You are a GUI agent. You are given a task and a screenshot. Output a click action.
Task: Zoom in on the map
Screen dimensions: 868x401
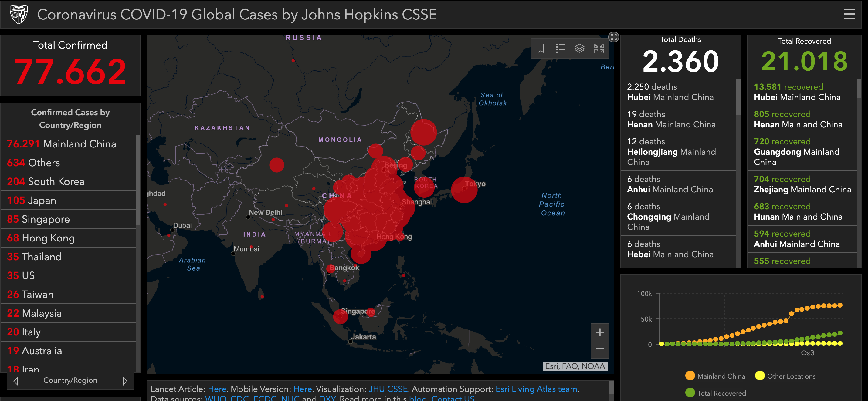(x=599, y=332)
